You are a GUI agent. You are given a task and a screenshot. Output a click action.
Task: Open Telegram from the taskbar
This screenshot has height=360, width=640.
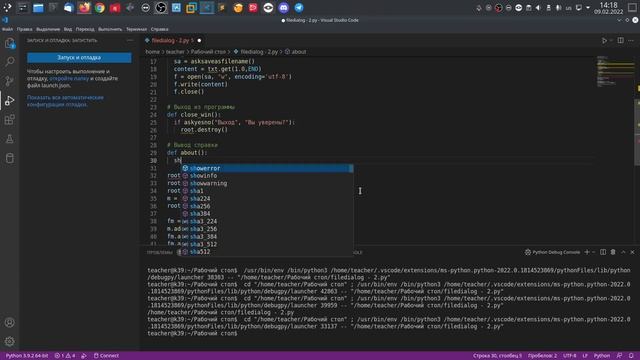click(x=299, y=8)
